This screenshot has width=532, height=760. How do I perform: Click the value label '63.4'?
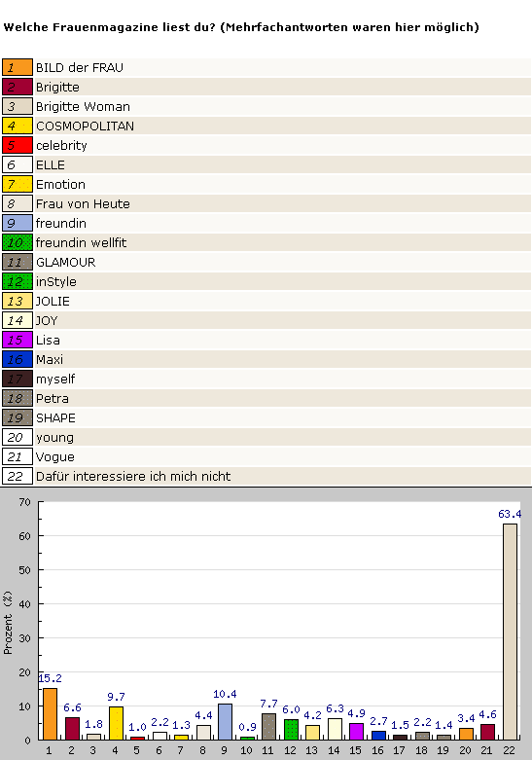pos(510,514)
